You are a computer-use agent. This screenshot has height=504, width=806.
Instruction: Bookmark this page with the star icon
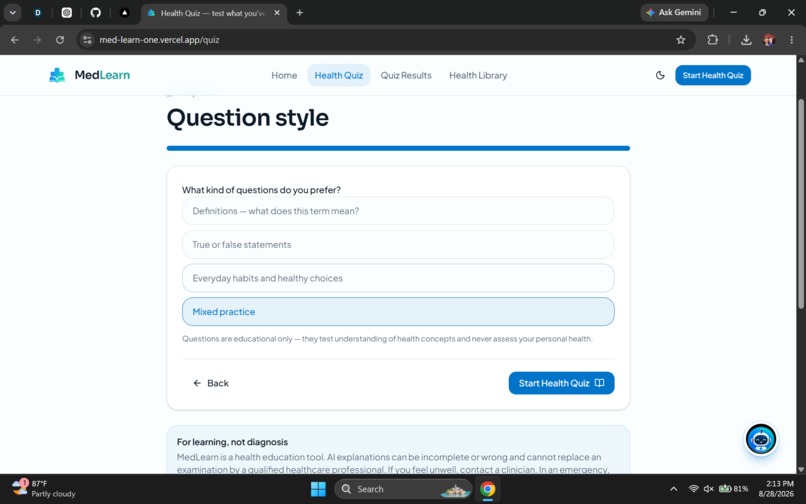click(x=681, y=40)
